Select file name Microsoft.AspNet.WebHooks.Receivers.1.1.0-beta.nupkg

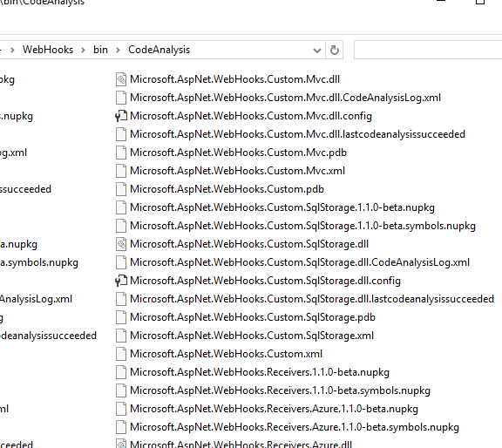click(260, 372)
